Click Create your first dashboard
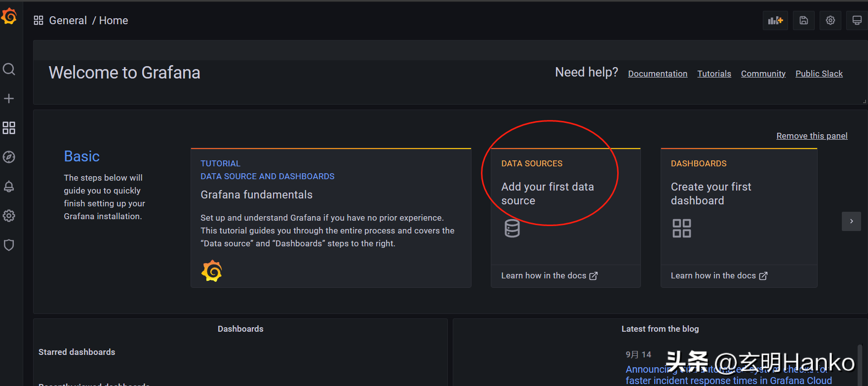Image resolution: width=868 pixels, height=386 pixels. [711, 193]
